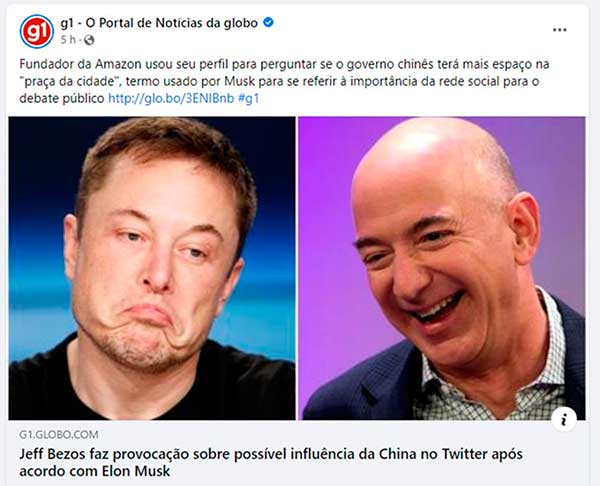
Task: Click 'debate público' text before the link
Action: [x=62, y=99]
